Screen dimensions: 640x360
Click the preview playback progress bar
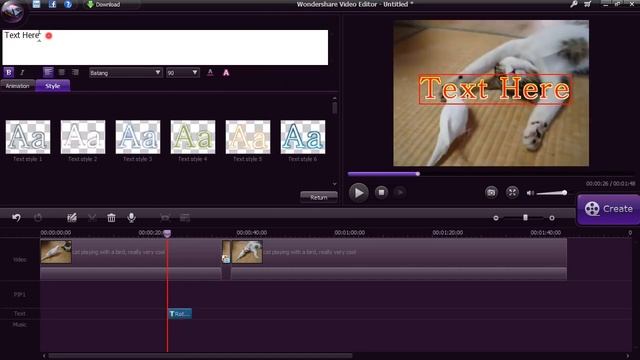point(491,174)
